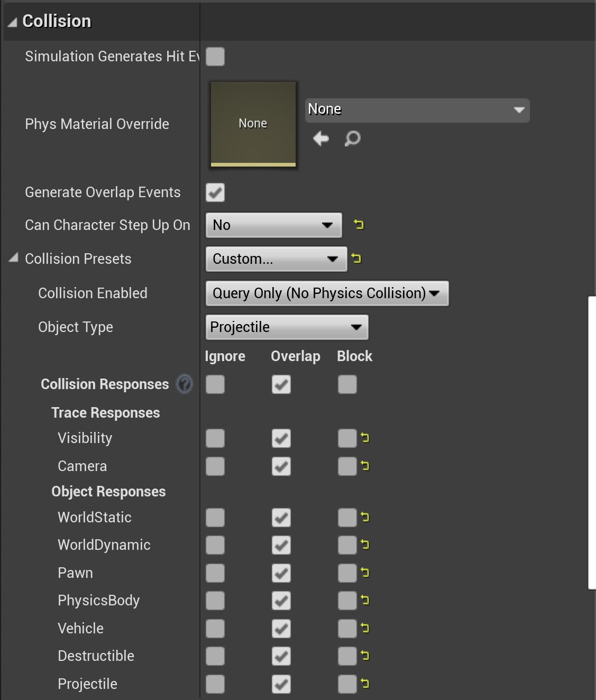Reset Collision Presets with the yellow revert arrow
This screenshot has width=596, height=700.
pyautogui.click(x=356, y=259)
